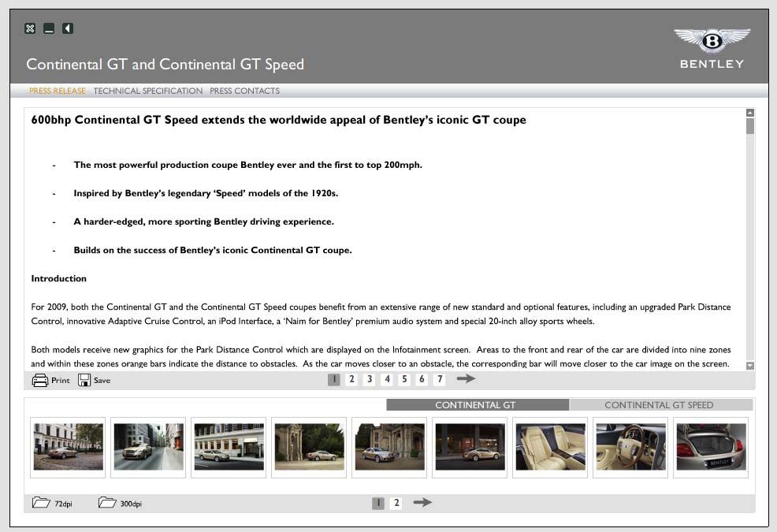
Task: Go to press release page 5
Action: pyautogui.click(x=404, y=379)
